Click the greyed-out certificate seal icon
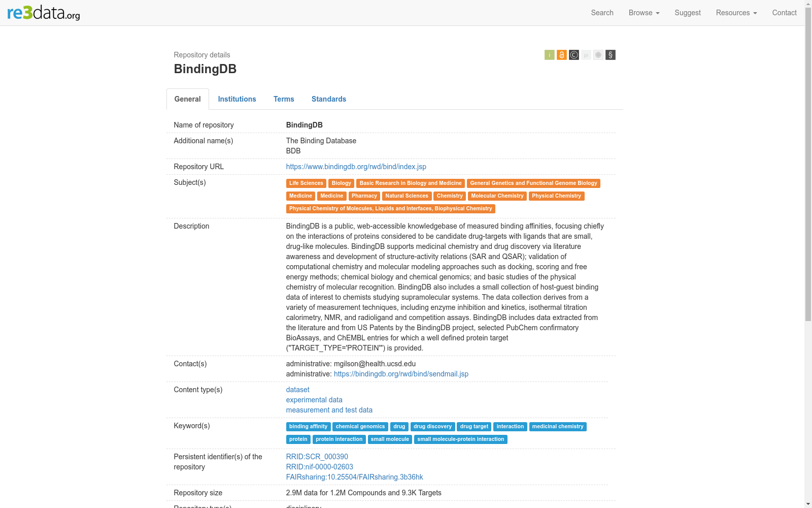 point(598,55)
